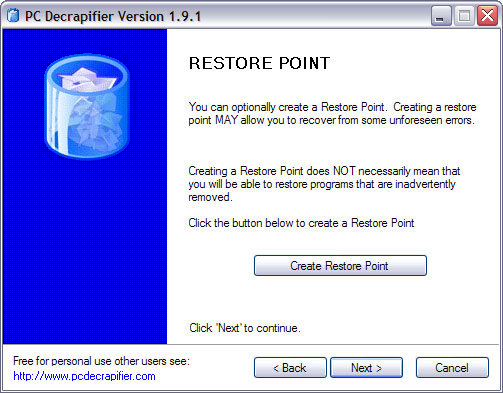Screen dimensions: 503x393
Task: Close the PC Decrapifier window
Action: coord(487,16)
